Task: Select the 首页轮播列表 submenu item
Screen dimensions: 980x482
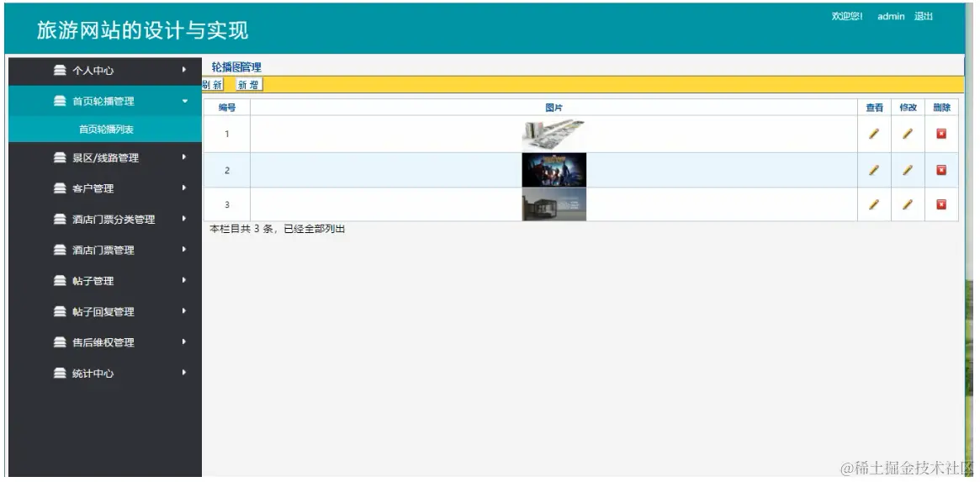Action: [105, 130]
